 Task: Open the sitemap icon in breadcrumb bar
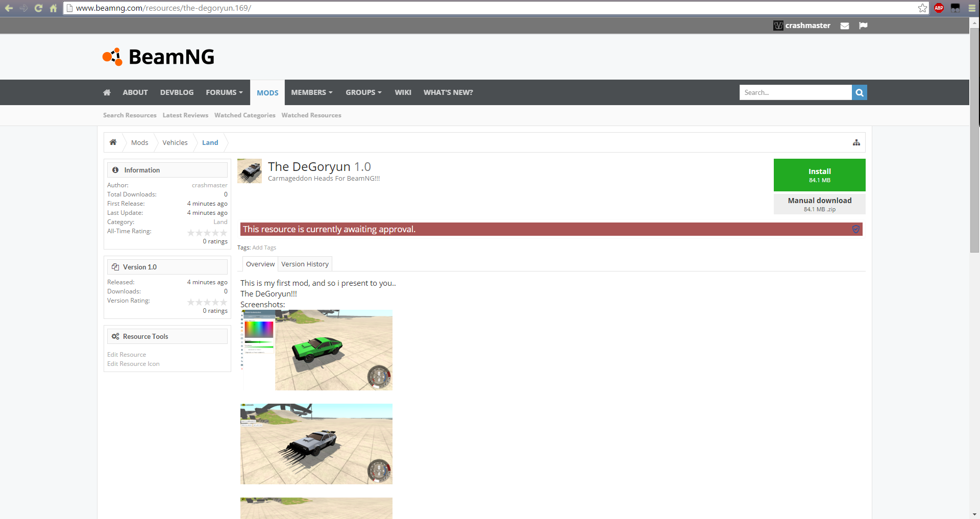coord(856,142)
